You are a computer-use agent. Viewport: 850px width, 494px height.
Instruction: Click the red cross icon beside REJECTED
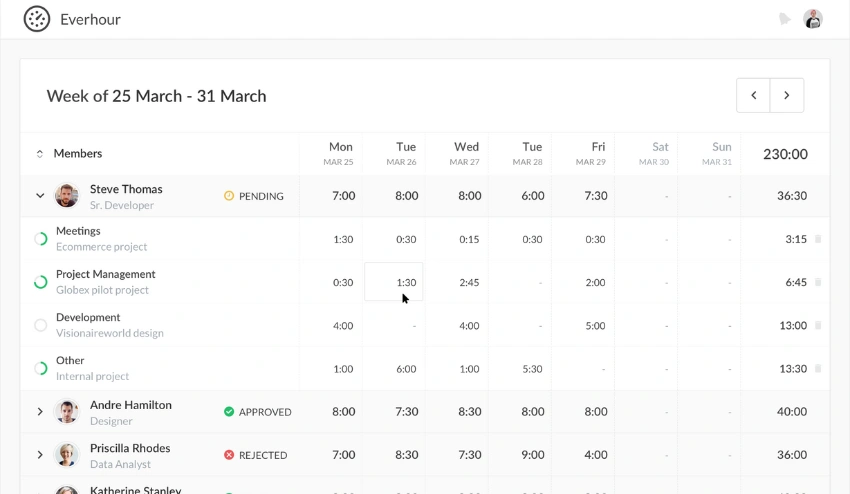pos(229,454)
